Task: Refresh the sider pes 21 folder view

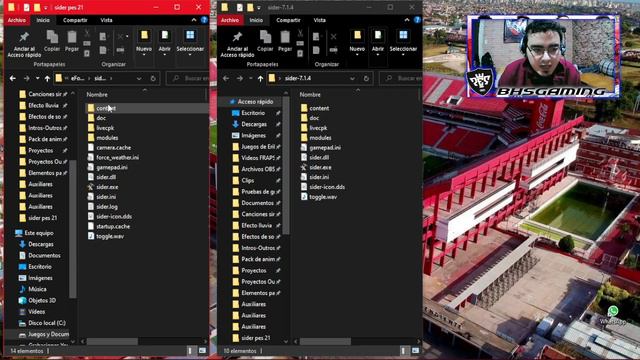Action: [x=153, y=78]
